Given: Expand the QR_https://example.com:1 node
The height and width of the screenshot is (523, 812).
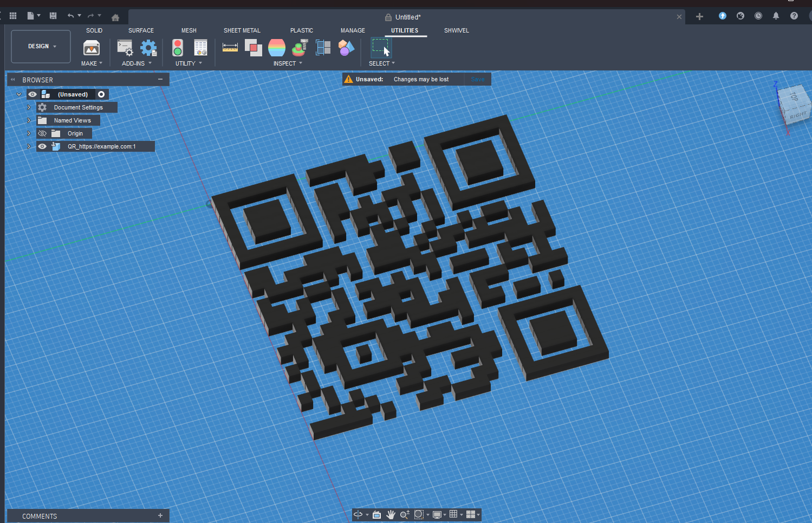Looking at the screenshot, I should coord(29,146).
